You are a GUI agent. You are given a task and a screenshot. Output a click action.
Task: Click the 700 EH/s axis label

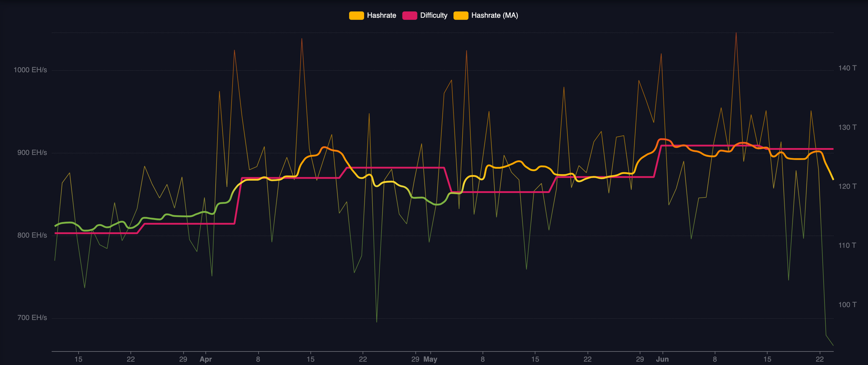click(32, 318)
